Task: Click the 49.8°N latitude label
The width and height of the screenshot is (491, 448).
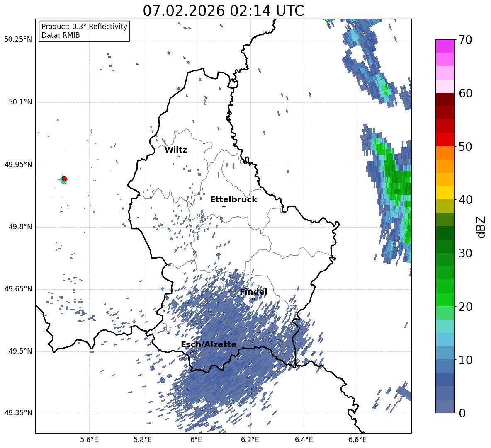Action: (x=20, y=227)
